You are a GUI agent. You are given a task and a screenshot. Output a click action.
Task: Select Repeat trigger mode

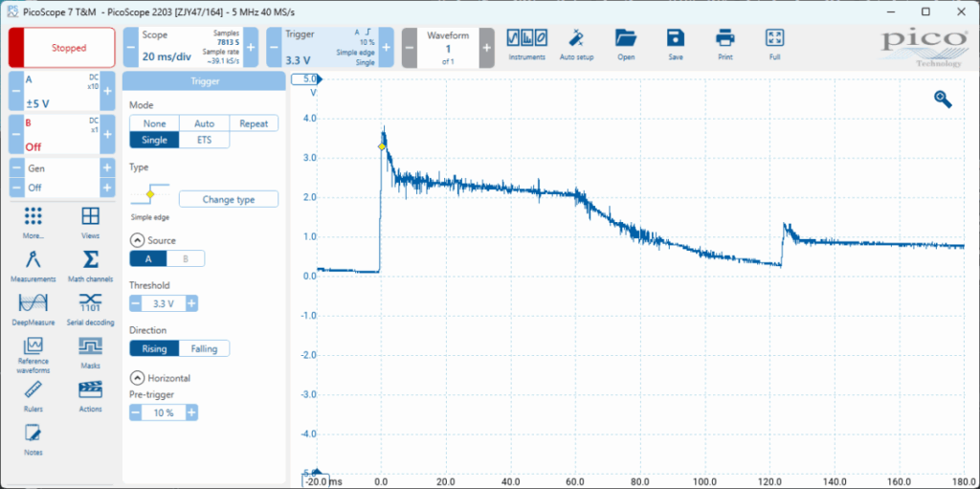tap(254, 123)
